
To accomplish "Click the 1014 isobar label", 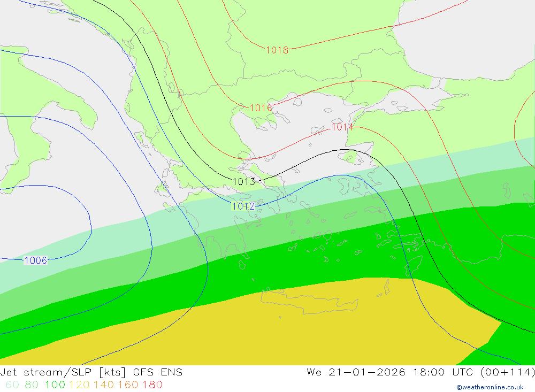I will 342,127.
